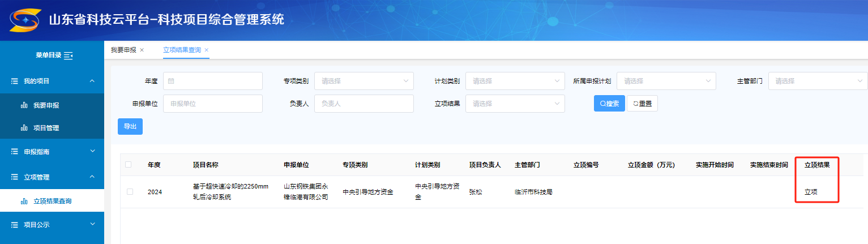
Task: Open the 计划类别 dropdown
Action: (x=515, y=81)
